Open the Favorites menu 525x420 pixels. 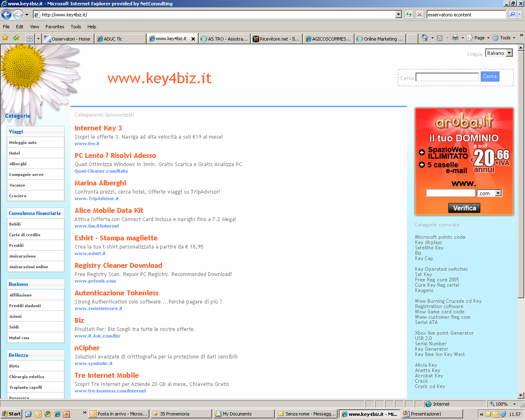pos(55,27)
